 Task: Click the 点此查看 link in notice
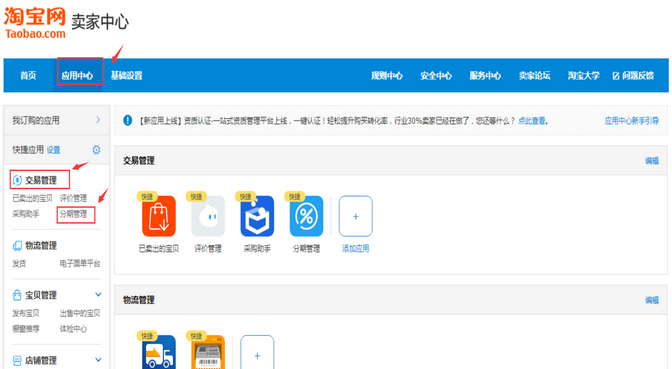532,121
